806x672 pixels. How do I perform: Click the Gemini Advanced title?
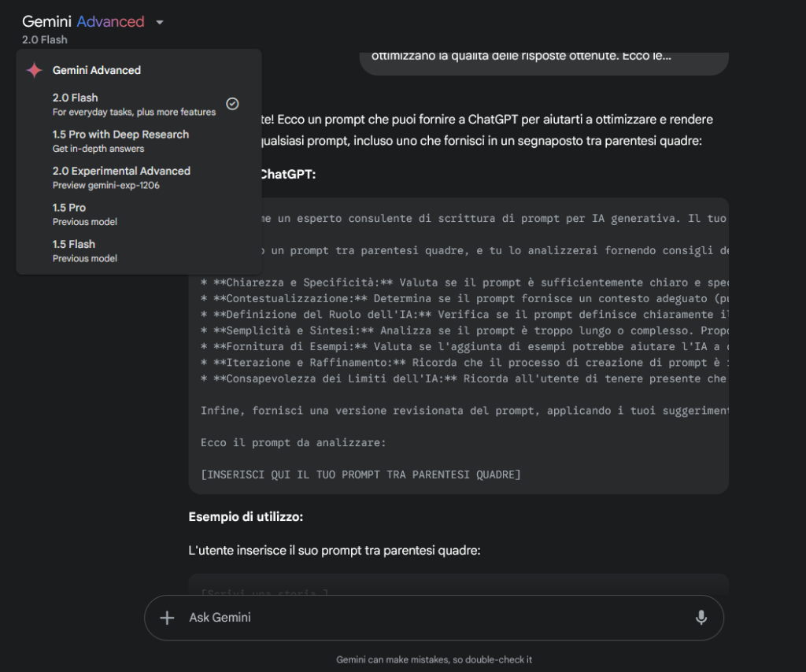pyautogui.click(x=83, y=22)
